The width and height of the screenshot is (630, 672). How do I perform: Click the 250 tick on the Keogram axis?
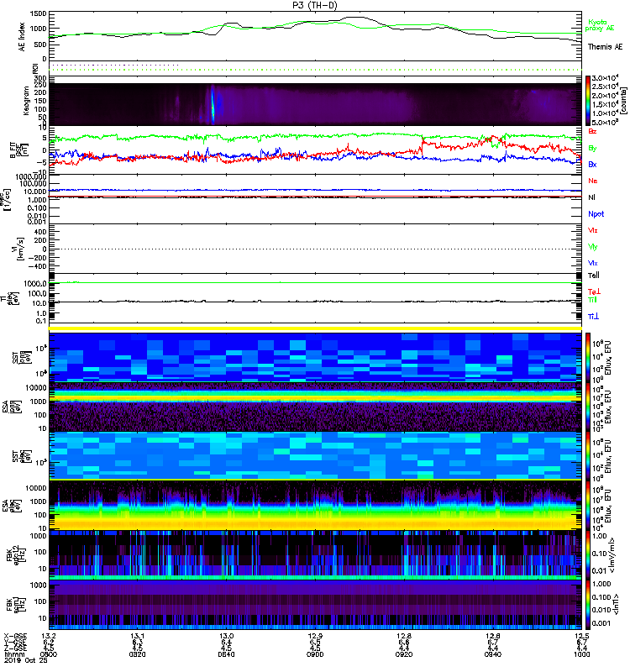(40, 85)
